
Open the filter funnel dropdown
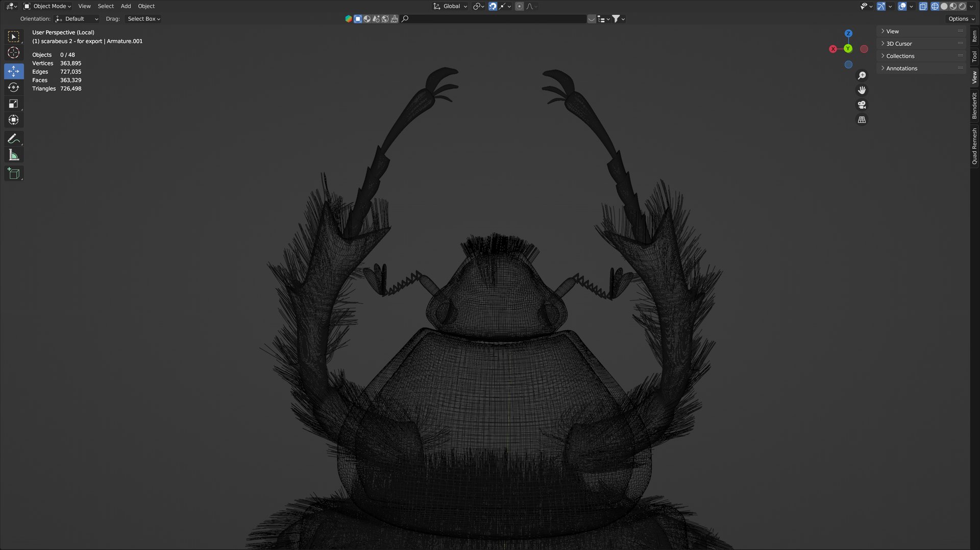[x=619, y=19]
